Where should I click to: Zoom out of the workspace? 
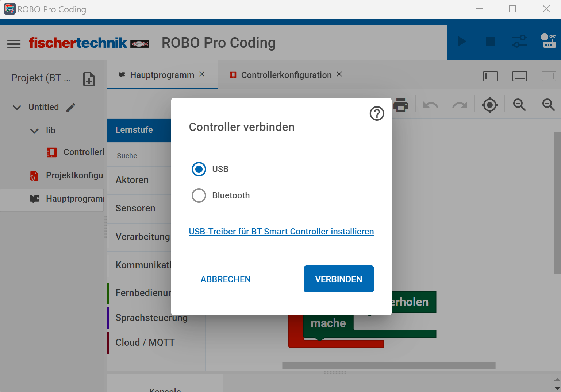[x=519, y=105]
